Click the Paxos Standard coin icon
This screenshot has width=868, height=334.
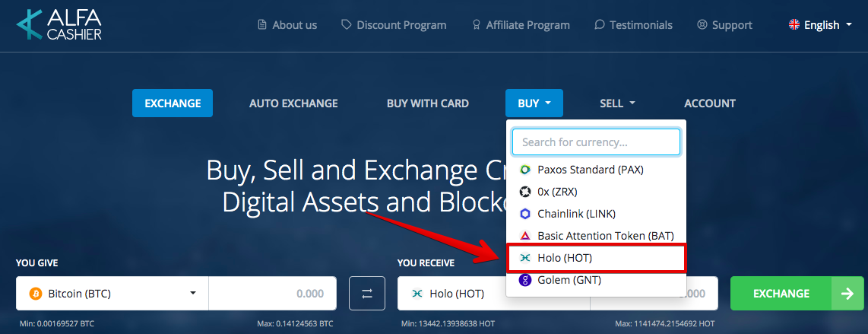tap(524, 170)
